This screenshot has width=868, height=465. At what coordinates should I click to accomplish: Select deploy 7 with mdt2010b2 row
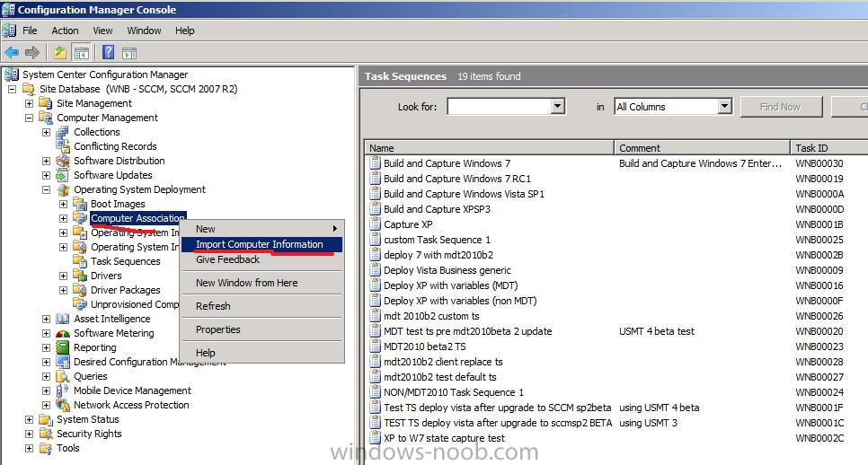(x=438, y=255)
